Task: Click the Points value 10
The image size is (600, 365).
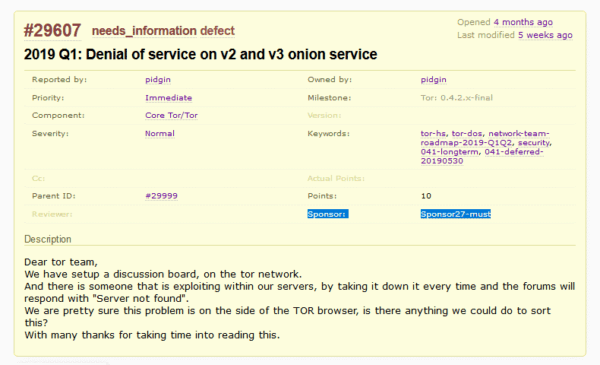Action: 426,196
